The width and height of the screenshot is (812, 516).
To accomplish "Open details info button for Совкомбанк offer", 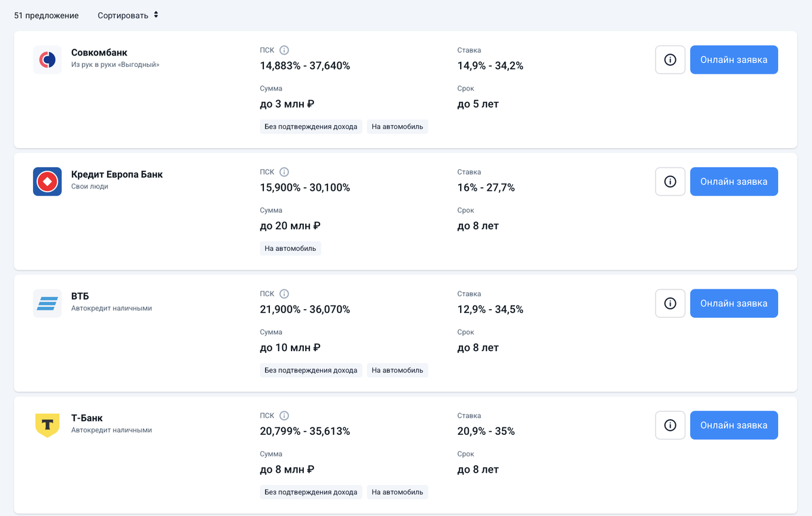I will [670, 60].
